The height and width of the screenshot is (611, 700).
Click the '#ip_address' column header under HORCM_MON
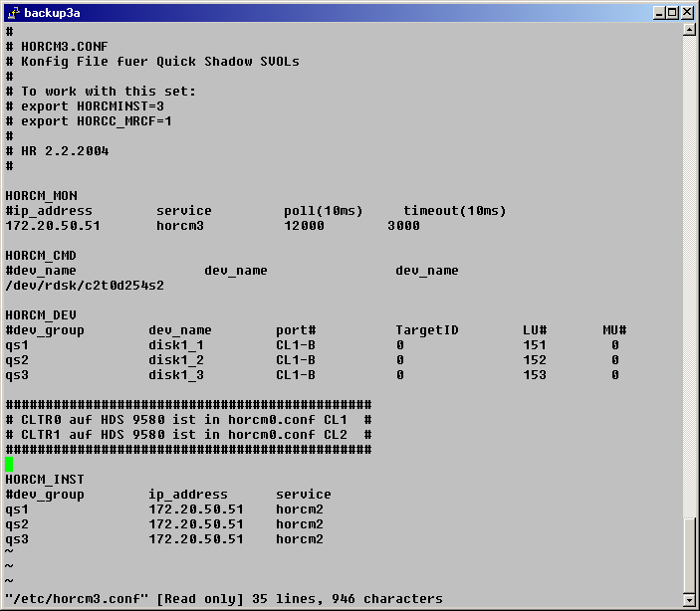pyautogui.click(x=49, y=211)
